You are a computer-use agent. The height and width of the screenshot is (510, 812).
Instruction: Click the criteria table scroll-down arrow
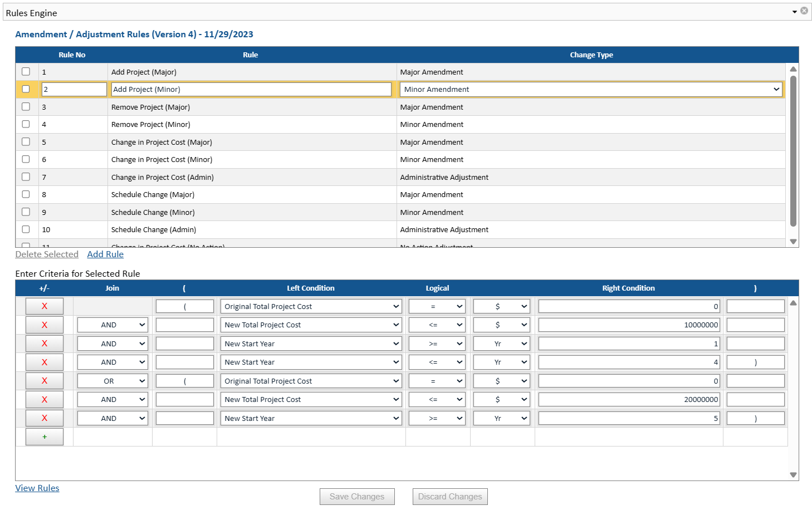point(793,475)
